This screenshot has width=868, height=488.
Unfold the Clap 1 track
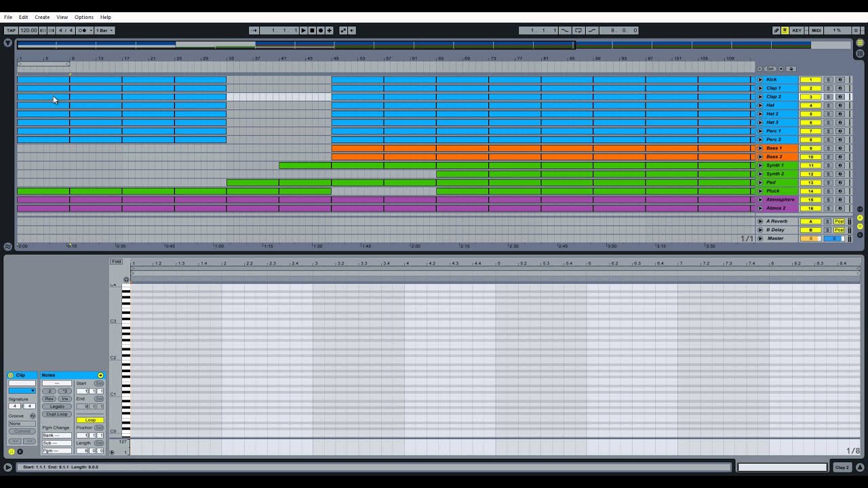(760, 88)
